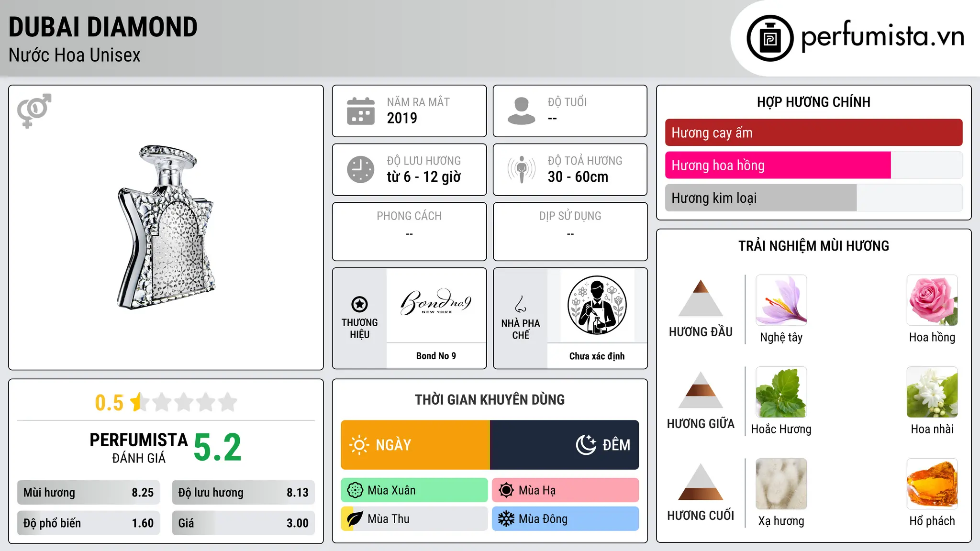
Task: Open the Xạ hương ingredient thumbnail
Action: coord(781,484)
